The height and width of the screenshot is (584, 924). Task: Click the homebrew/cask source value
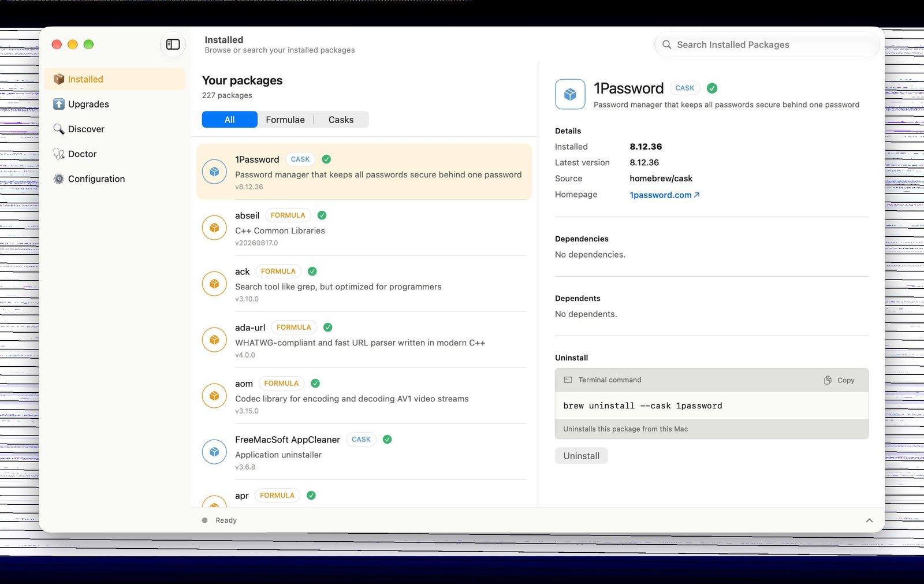(x=661, y=178)
